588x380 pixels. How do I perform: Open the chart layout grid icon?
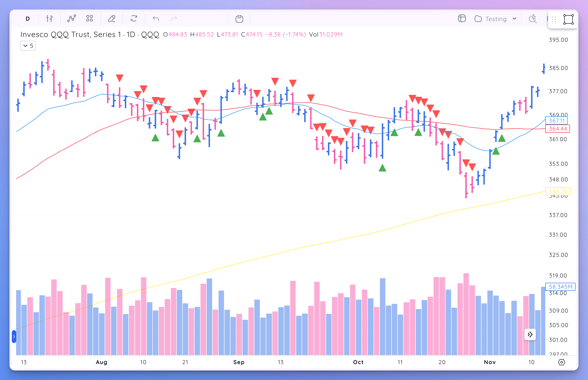point(462,19)
